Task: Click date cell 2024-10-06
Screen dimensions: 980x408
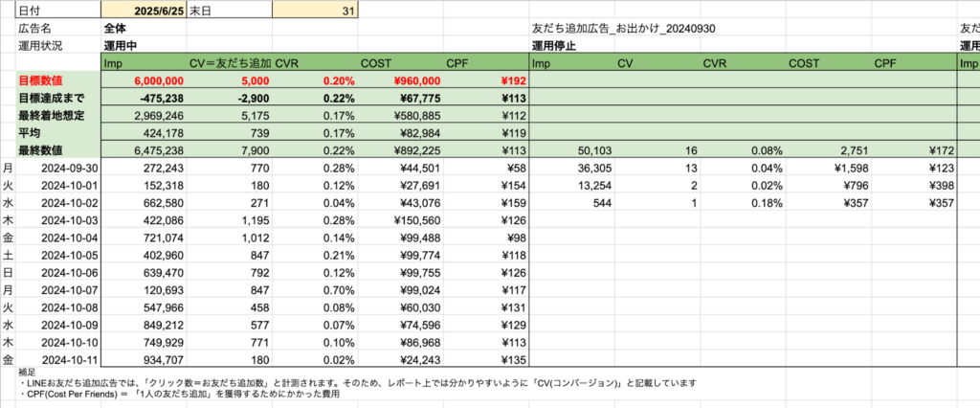Action: (58, 273)
